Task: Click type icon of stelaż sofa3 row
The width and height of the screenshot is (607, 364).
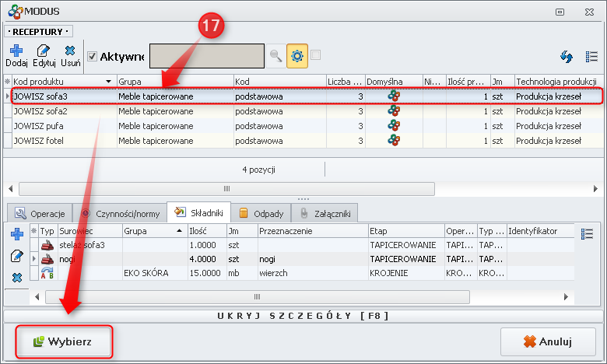Action: pos(47,245)
